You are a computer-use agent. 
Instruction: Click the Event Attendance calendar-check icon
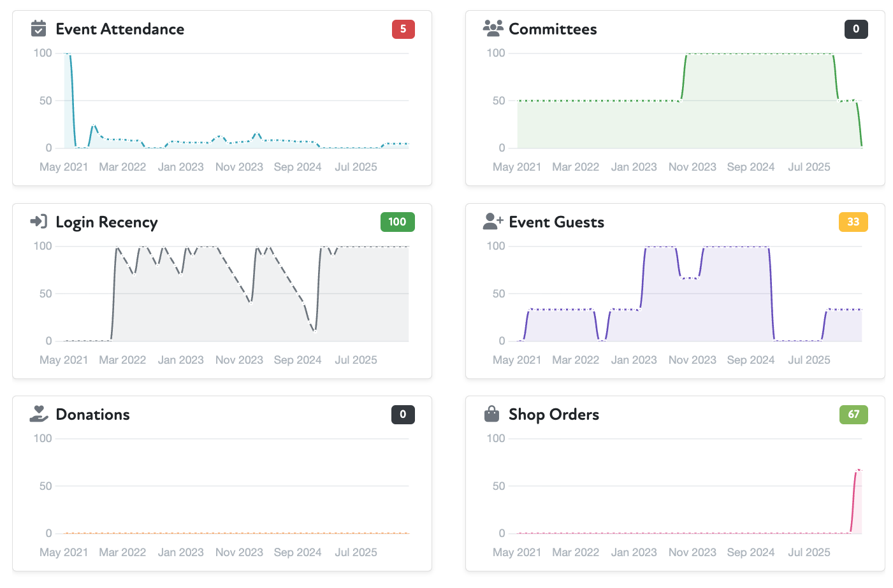click(x=39, y=29)
